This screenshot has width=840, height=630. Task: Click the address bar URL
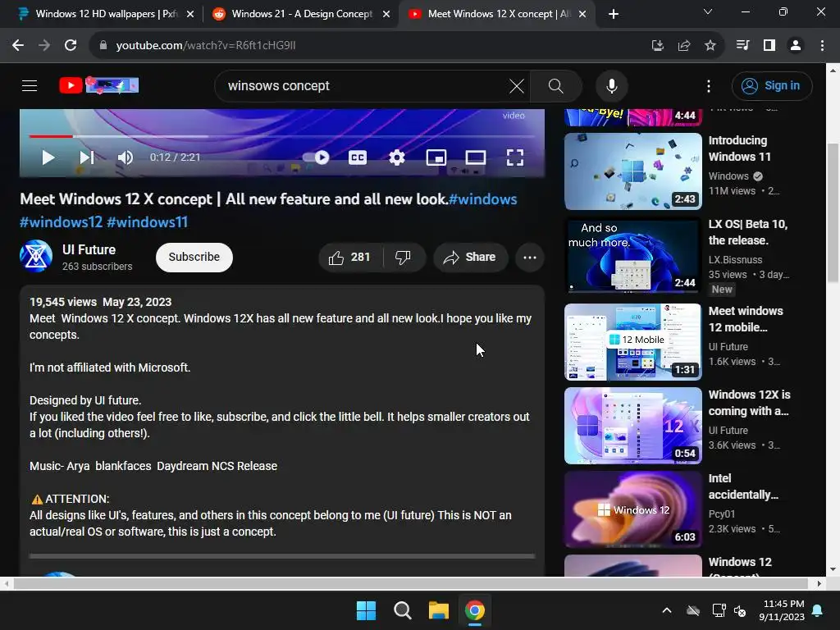pos(206,46)
